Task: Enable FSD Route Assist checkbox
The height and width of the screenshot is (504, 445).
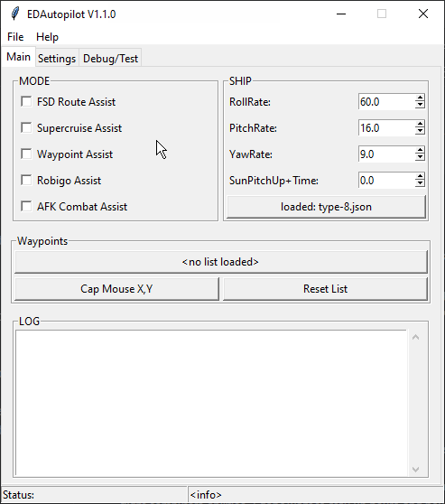Action: [26, 101]
